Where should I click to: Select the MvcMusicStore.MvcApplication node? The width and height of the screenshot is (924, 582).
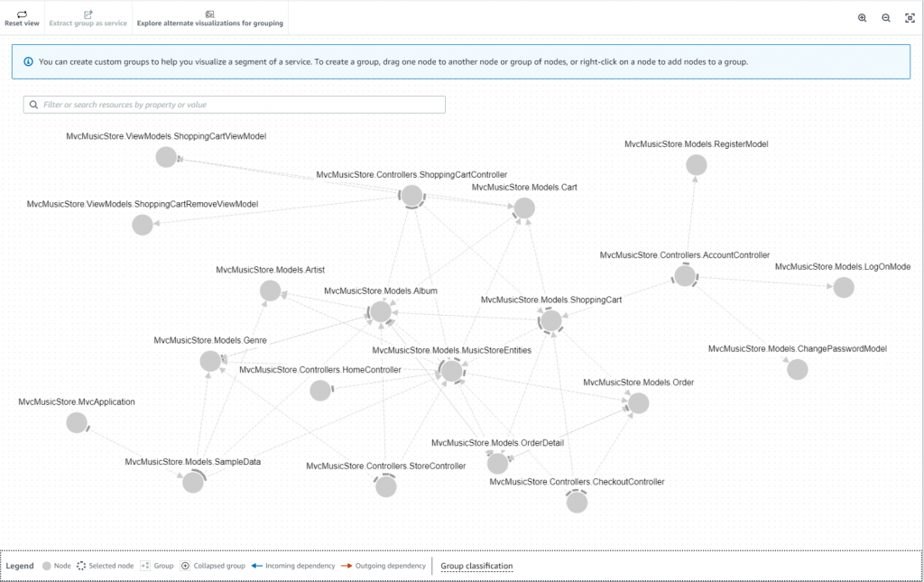(76, 421)
